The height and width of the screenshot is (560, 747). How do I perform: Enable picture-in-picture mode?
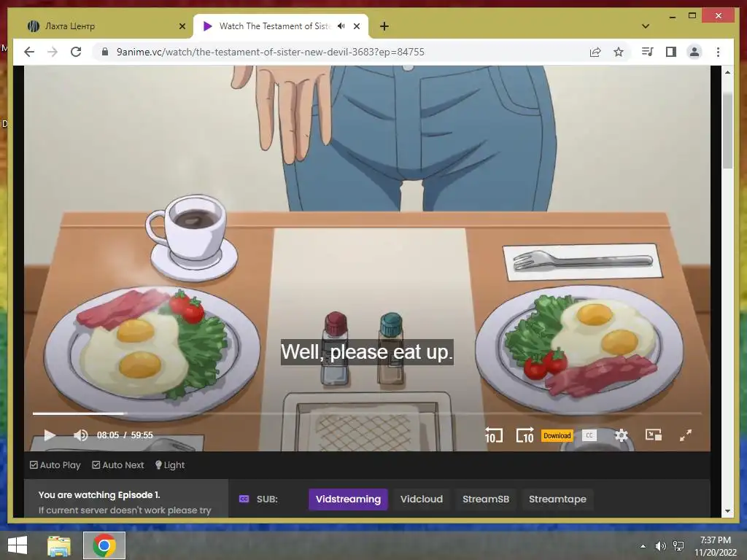[x=653, y=435]
